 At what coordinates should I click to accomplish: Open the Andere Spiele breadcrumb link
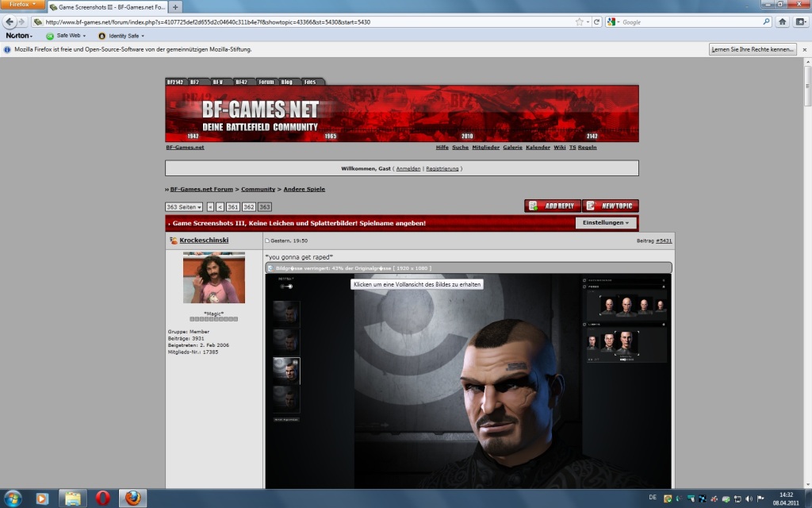304,189
